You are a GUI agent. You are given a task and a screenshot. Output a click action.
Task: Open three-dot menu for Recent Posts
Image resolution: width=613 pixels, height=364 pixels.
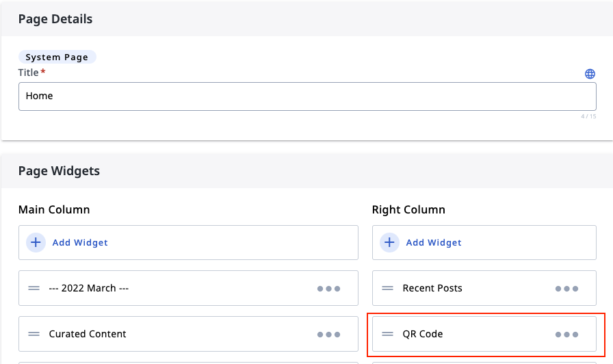566,289
